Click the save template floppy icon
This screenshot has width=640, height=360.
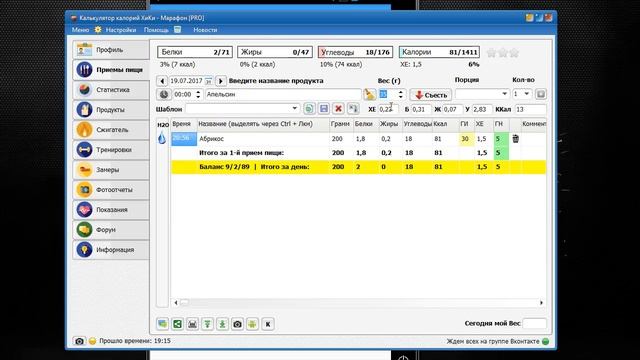coord(324,109)
